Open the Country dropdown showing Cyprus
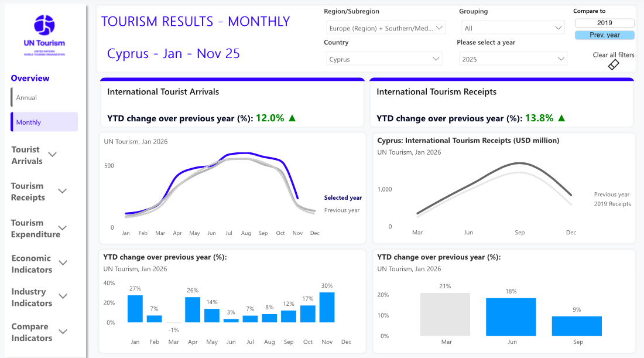644x358 pixels. tap(384, 59)
